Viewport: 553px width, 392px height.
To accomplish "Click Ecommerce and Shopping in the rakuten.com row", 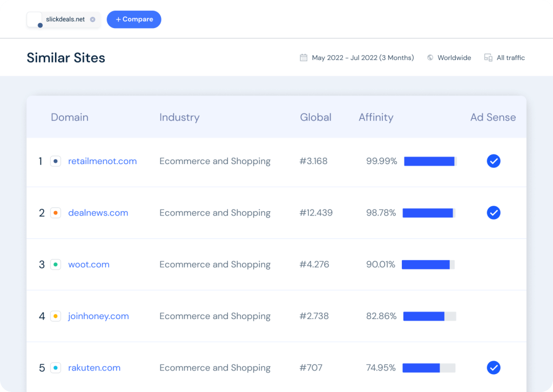I will tap(215, 368).
